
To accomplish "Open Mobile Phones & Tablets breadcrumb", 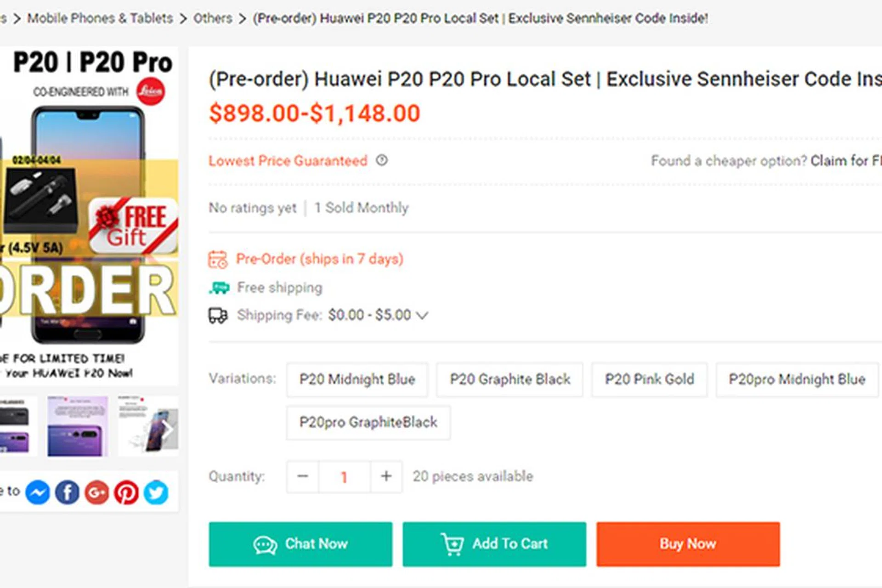I will 100,18.
